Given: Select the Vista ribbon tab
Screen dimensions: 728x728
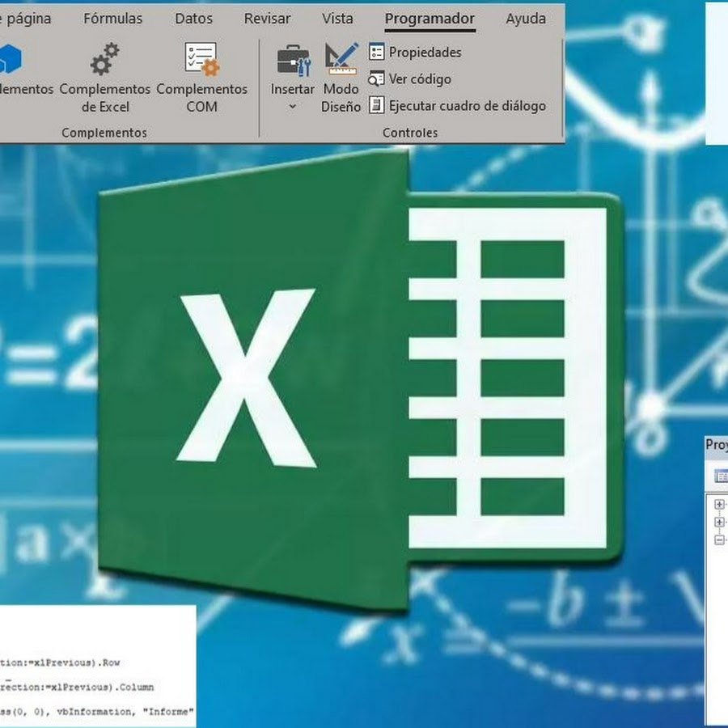Looking at the screenshot, I should tap(337, 19).
